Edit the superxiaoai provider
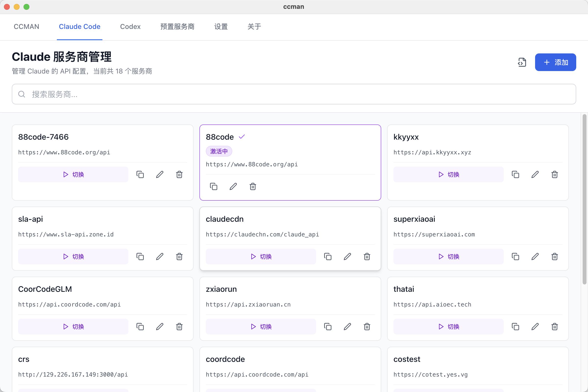588x392 pixels. pos(535,257)
